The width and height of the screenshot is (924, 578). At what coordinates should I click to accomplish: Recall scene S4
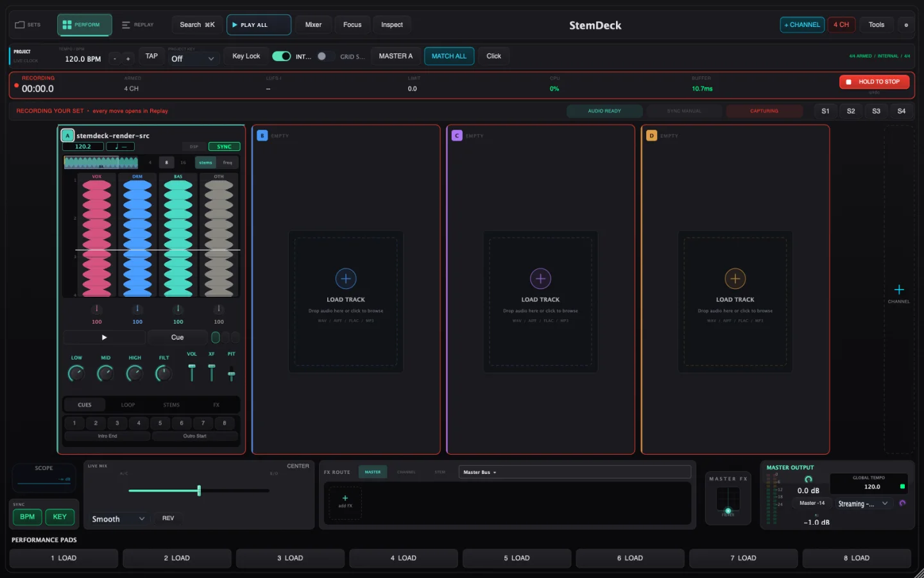click(902, 111)
